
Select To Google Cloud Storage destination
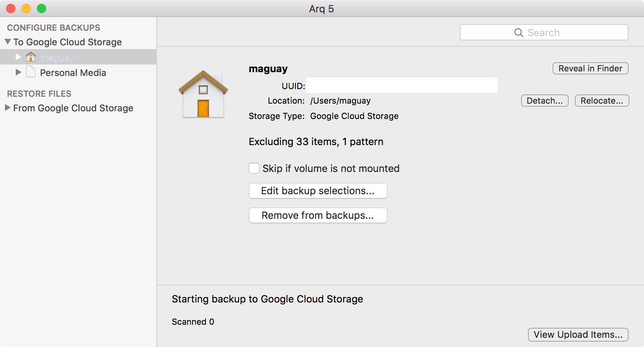tap(68, 42)
